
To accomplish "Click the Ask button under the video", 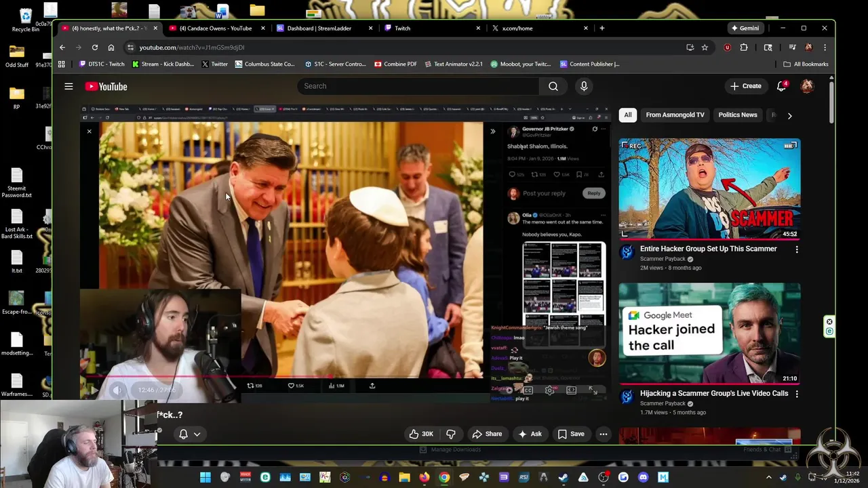I will (x=530, y=434).
